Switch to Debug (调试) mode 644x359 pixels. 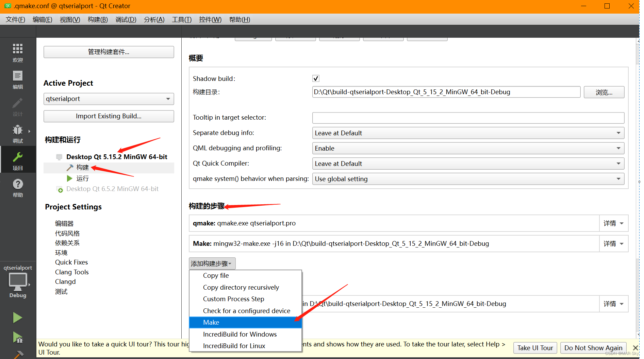pyautogui.click(x=18, y=134)
